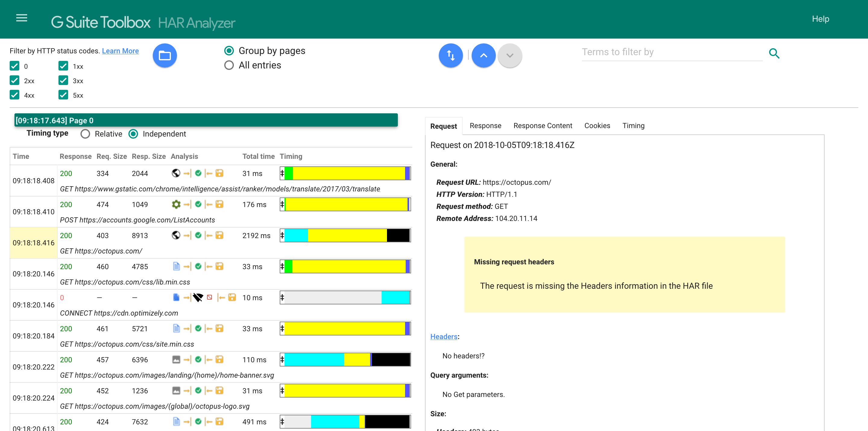This screenshot has width=868, height=431.
Task: Click the grey down-chevron button
Action: [509, 55]
